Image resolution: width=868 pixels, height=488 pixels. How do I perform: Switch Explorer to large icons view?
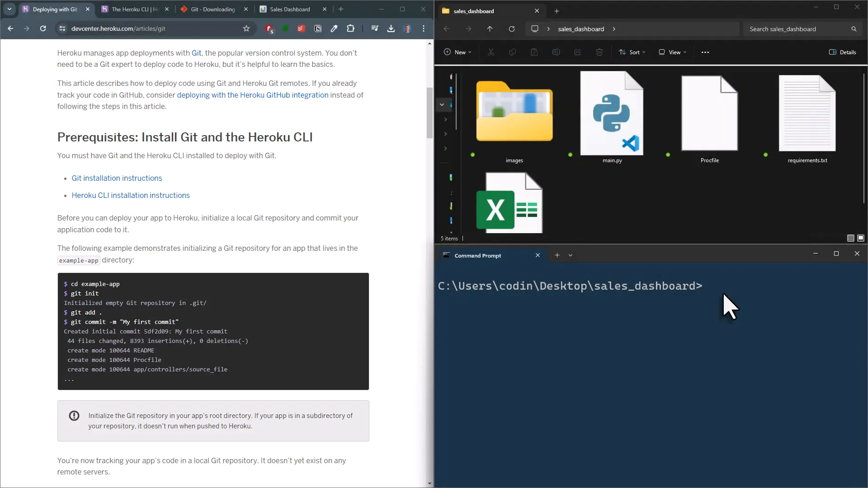pos(861,238)
